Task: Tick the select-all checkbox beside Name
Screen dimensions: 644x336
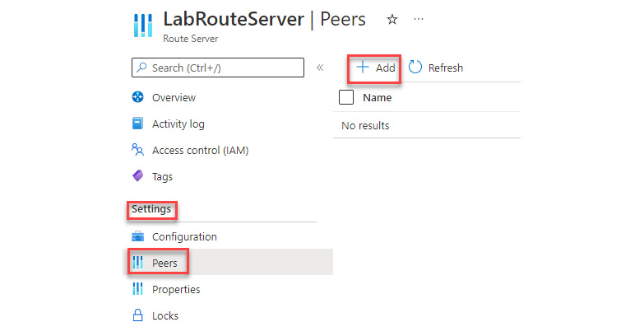Action: coord(346,97)
